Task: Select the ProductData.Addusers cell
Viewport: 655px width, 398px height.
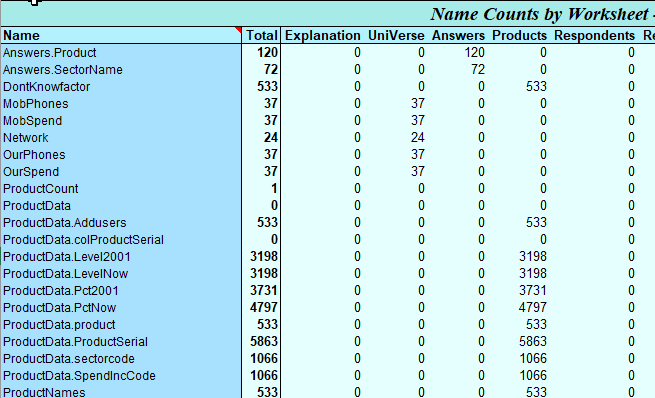Action: 121,223
